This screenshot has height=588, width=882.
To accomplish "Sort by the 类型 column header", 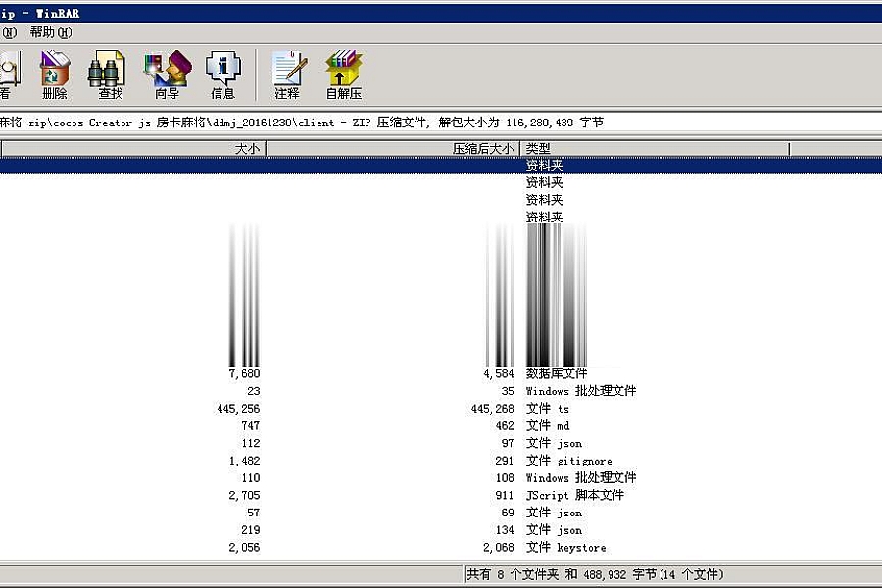I will click(x=655, y=149).
